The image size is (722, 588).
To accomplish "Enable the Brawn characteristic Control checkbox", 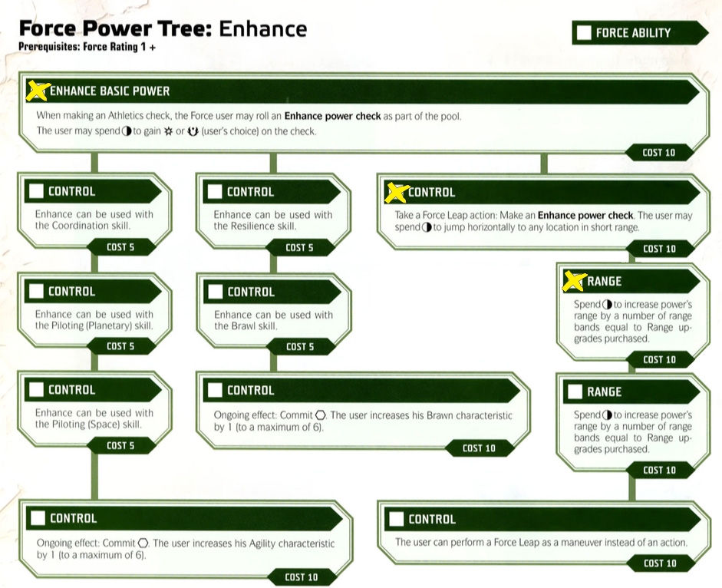I will pyautogui.click(x=215, y=391).
